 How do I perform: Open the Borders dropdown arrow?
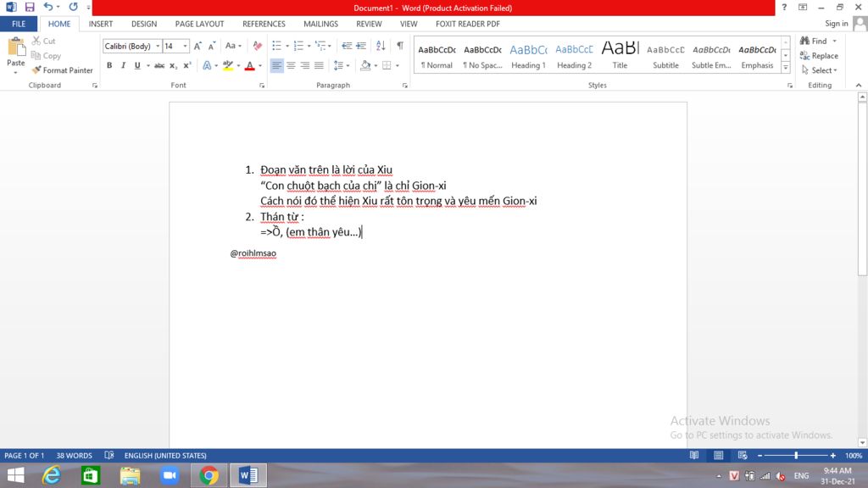coord(398,65)
